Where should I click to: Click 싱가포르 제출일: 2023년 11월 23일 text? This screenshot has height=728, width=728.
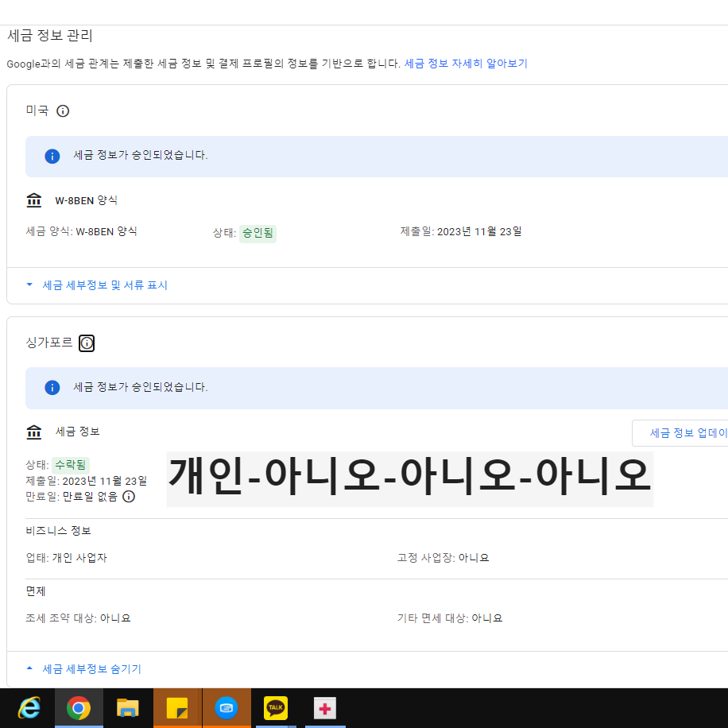coord(87,481)
